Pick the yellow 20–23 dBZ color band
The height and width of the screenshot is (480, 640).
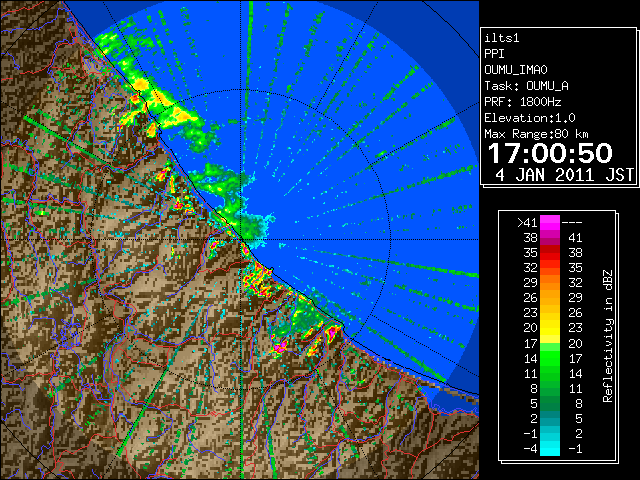tap(550, 328)
